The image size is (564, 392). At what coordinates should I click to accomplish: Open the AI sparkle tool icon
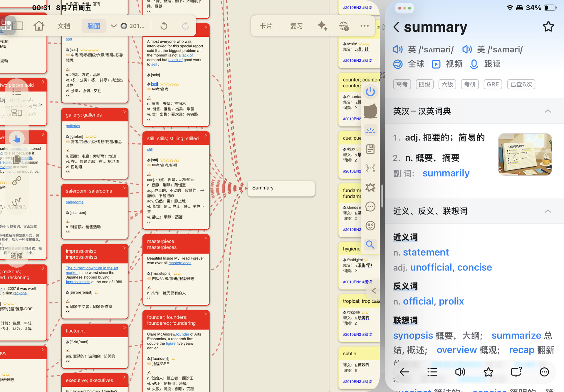(322, 26)
